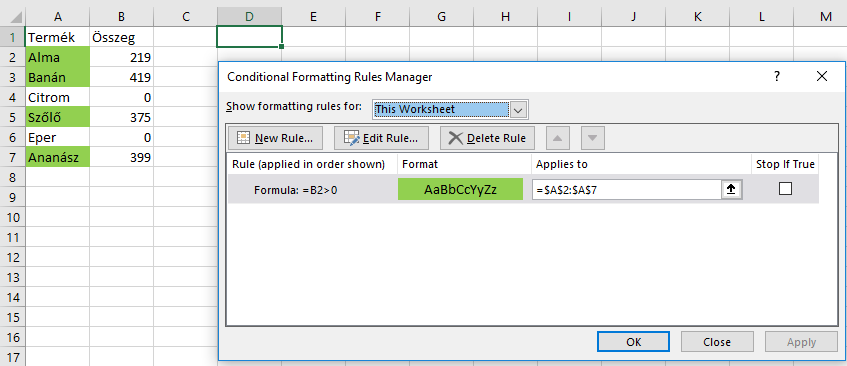847x366 pixels.
Task: Delete the selected formatting rule
Action: click(487, 138)
